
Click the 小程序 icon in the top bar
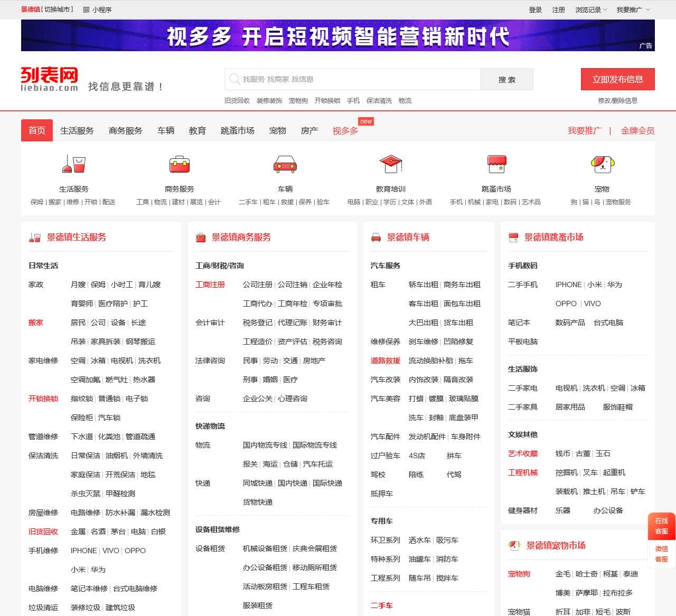tap(84, 9)
